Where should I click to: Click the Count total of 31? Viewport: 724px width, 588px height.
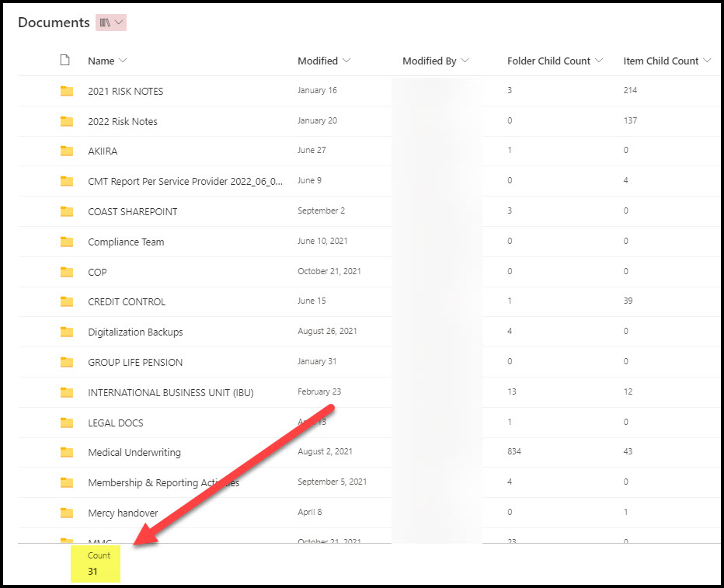point(95,571)
